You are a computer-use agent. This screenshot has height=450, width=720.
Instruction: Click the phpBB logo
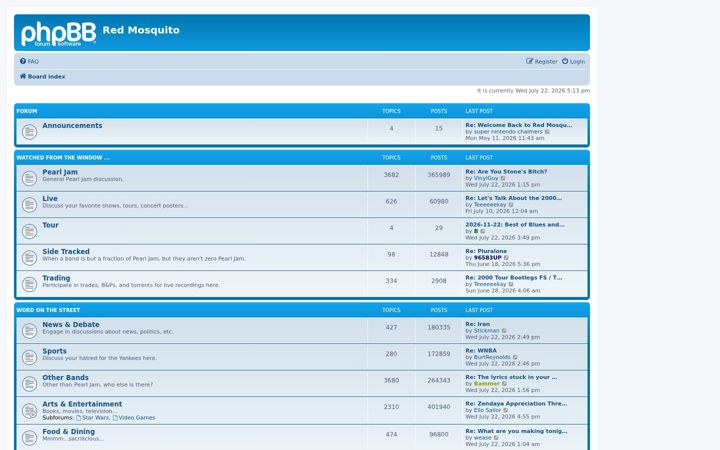click(58, 34)
